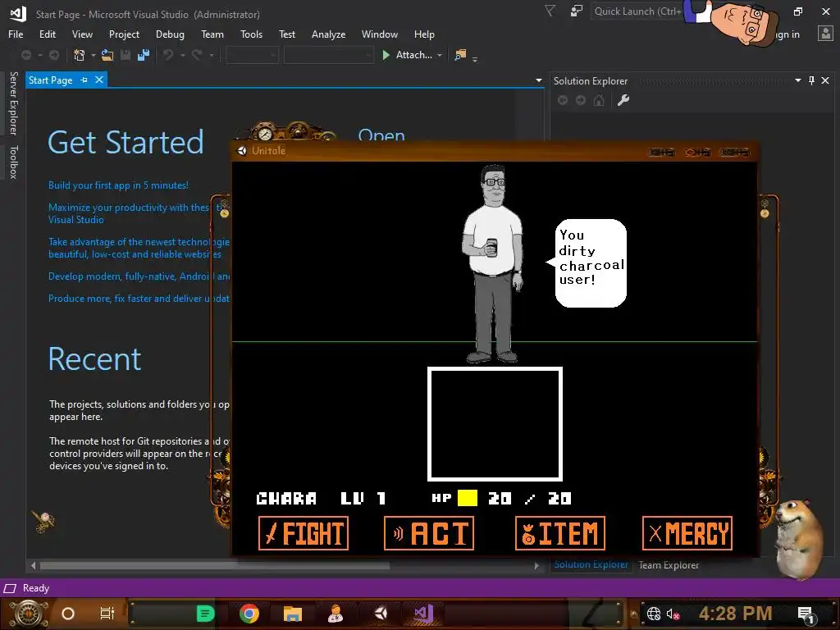Click the ITEM button in Unitale
This screenshot has height=630, width=840.
[x=559, y=533]
